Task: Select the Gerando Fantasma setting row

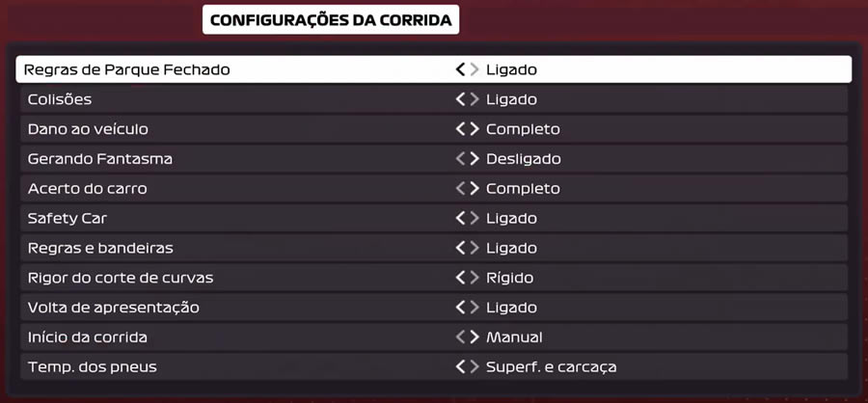Action: point(434,159)
